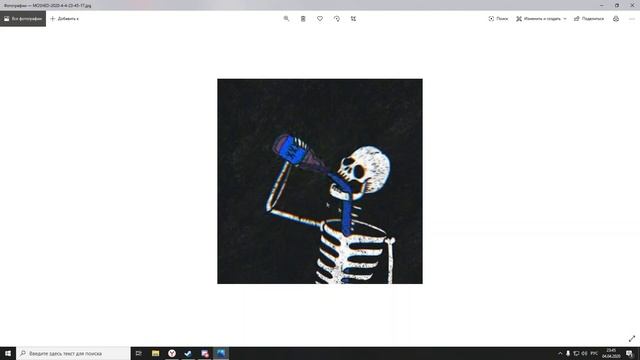Open the notification center icon

pos(630,353)
